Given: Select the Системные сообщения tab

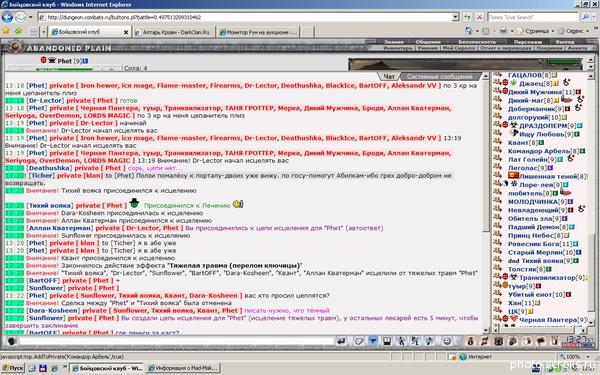Looking at the screenshot, I should tap(440, 77).
